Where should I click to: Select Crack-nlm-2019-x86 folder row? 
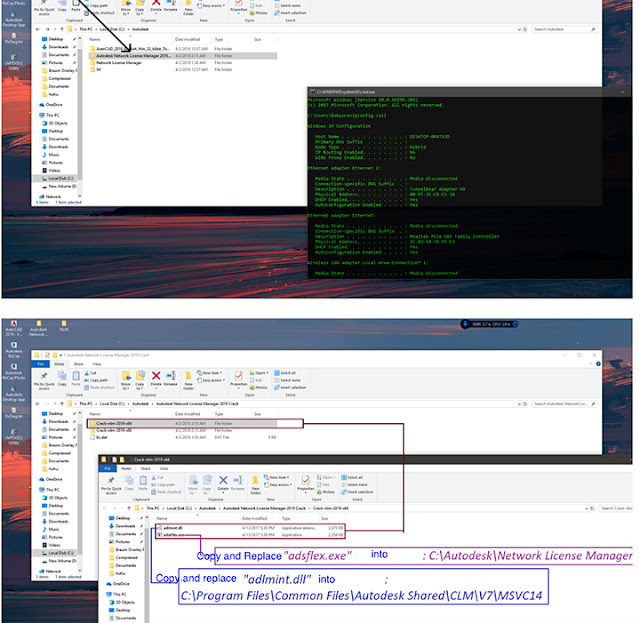point(182,430)
